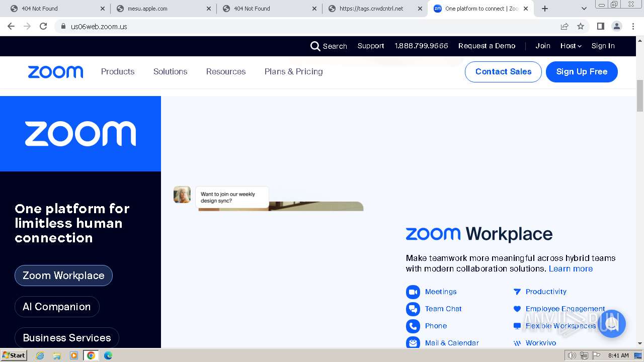Open Internet Explorer in taskbar
The height and width of the screenshot is (362, 644).
tap(40, 355)
